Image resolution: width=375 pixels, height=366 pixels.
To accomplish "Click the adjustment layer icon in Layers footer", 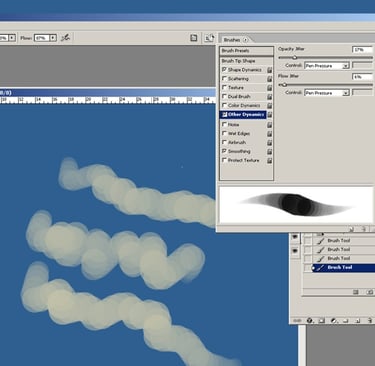I will (334, 321).
